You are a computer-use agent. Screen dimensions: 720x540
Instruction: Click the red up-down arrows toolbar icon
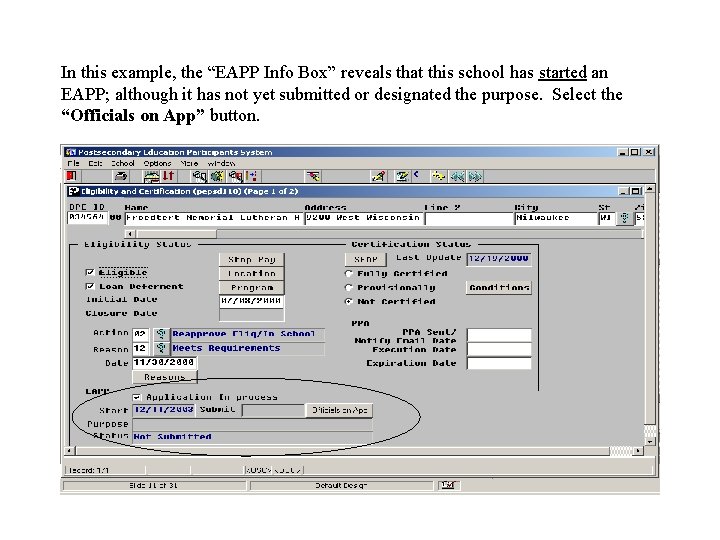click(168, 176)
